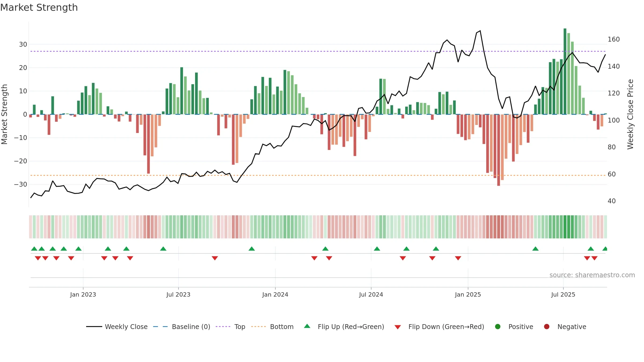Click the Flip Down marker between Jul 2023 and Jan 2024
Screen dimensions: 644x362
(x=215, y=258)
